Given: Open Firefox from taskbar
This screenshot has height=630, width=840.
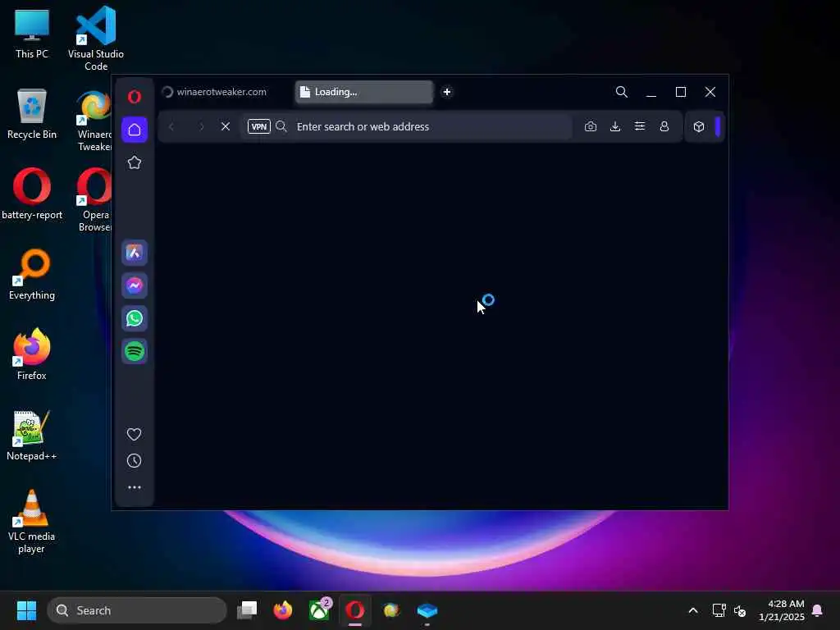Looking at the screenshot, I should 283,610.
